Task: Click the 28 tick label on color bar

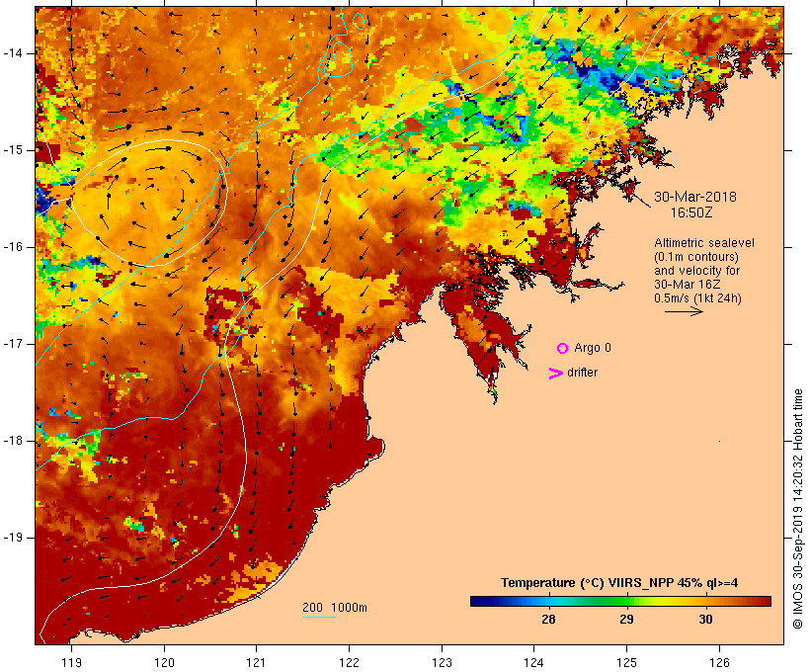Action: [548, 619]
